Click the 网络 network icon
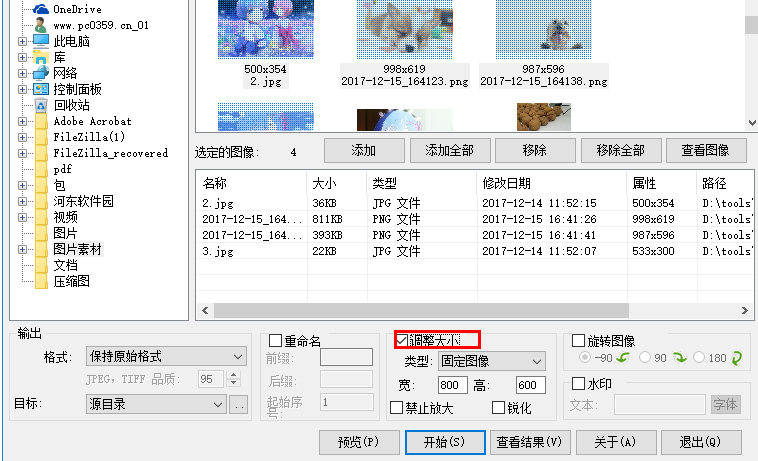758x461 pixels. (x=41, y=73)
